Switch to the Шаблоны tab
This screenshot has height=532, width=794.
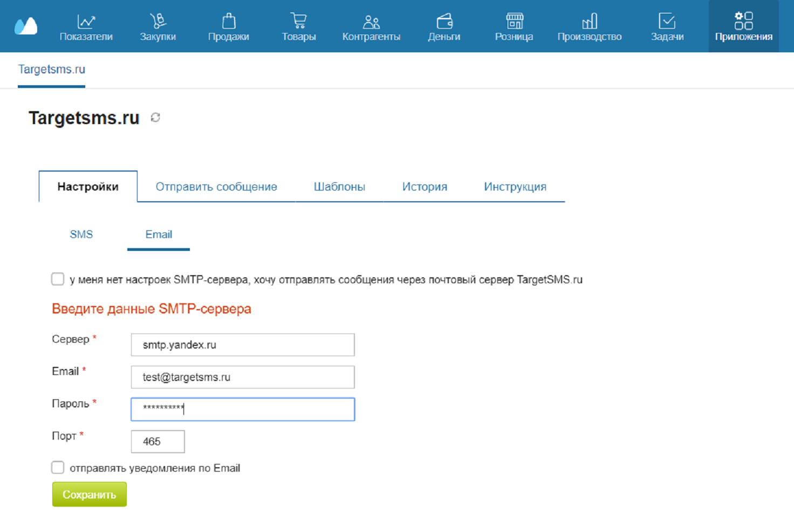(x=339, y=187)
